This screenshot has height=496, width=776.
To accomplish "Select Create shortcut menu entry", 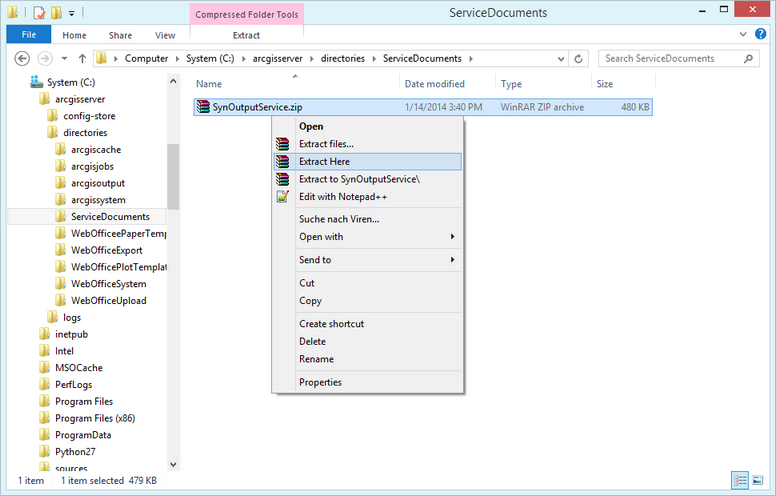I will pos(367,324).
